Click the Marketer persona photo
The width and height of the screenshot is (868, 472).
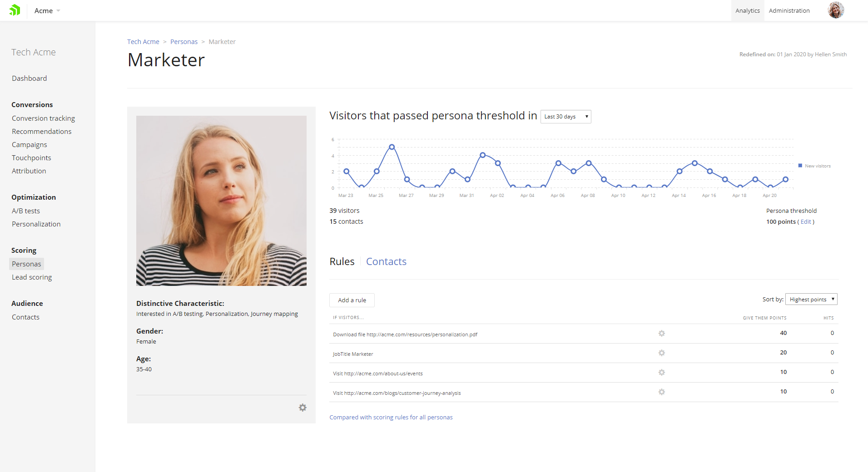click(x=221, y=201)
